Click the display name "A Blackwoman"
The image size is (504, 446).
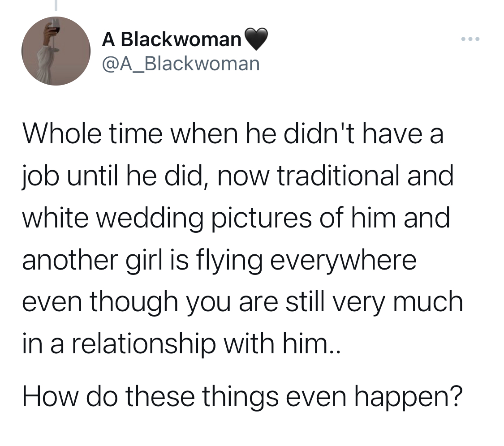pos(172,39)
